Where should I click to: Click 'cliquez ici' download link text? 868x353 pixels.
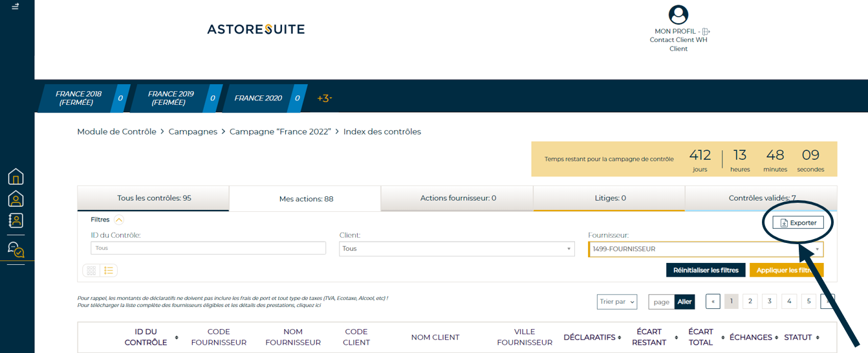309,305
